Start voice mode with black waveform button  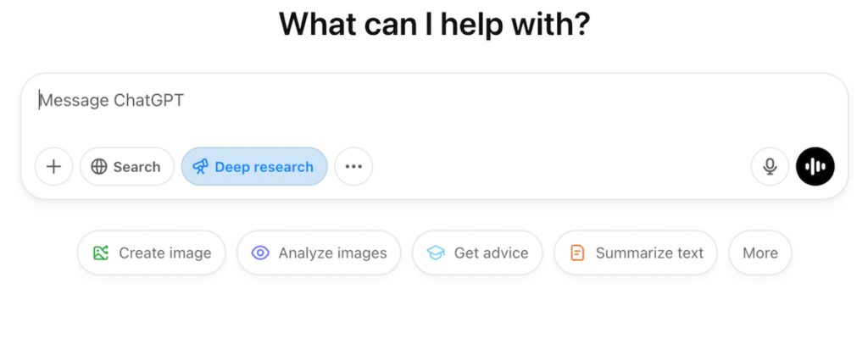pyautogui.click(x=815, y=167)
